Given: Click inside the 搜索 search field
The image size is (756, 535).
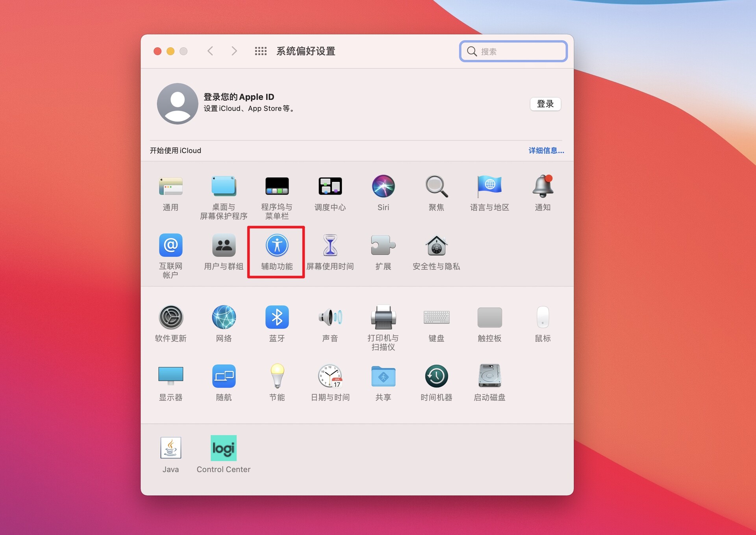Looking at the screenshot, I should point(513,51).
